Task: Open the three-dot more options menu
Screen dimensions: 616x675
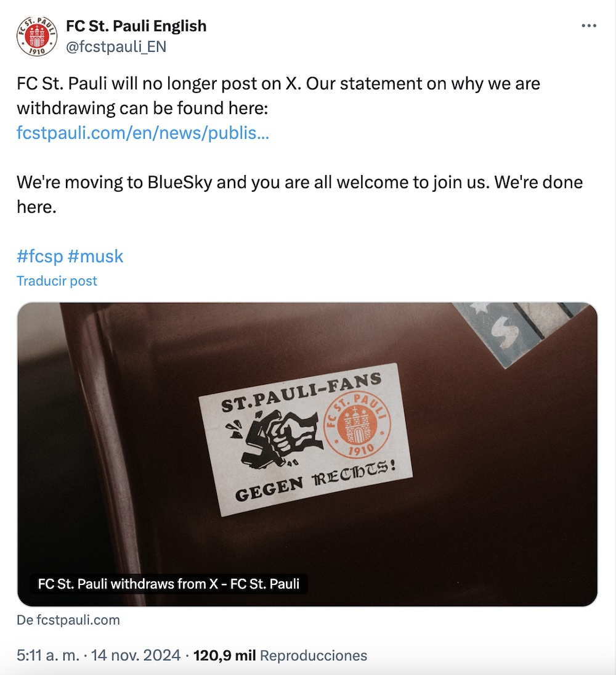Action: (589, 26)
